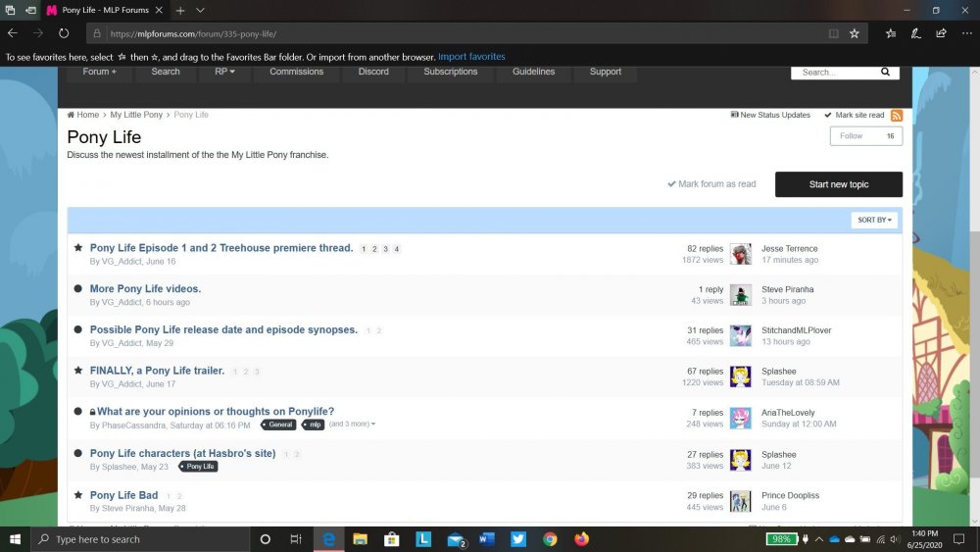Click Jesse Terrence's avatar
This screenshot has width=980, height=552.
[x=741, y=254]
